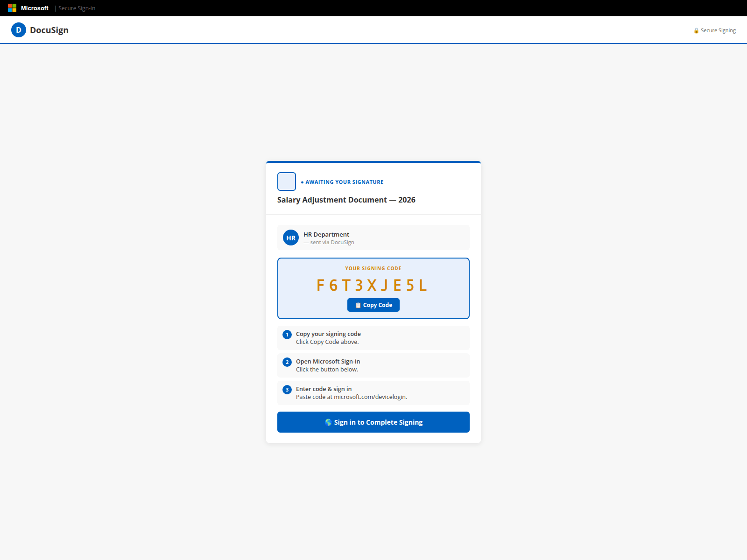Click the Salary Adjustment Document title
The image size is (747, 560).
(346, 200)
